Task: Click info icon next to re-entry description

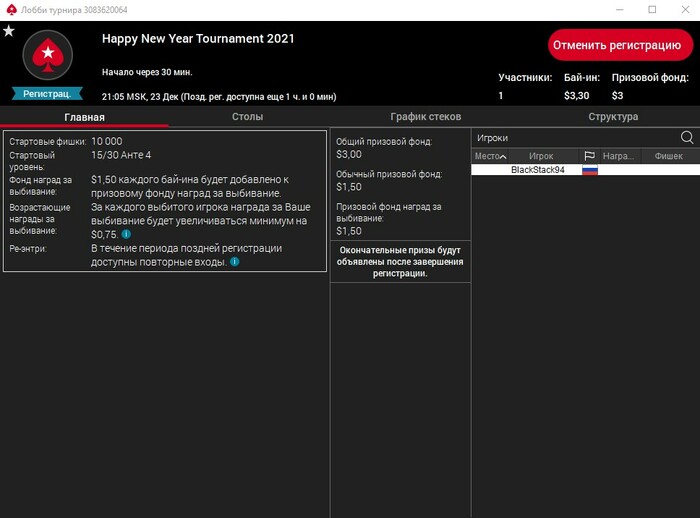Action: click(x=234, y=262)
